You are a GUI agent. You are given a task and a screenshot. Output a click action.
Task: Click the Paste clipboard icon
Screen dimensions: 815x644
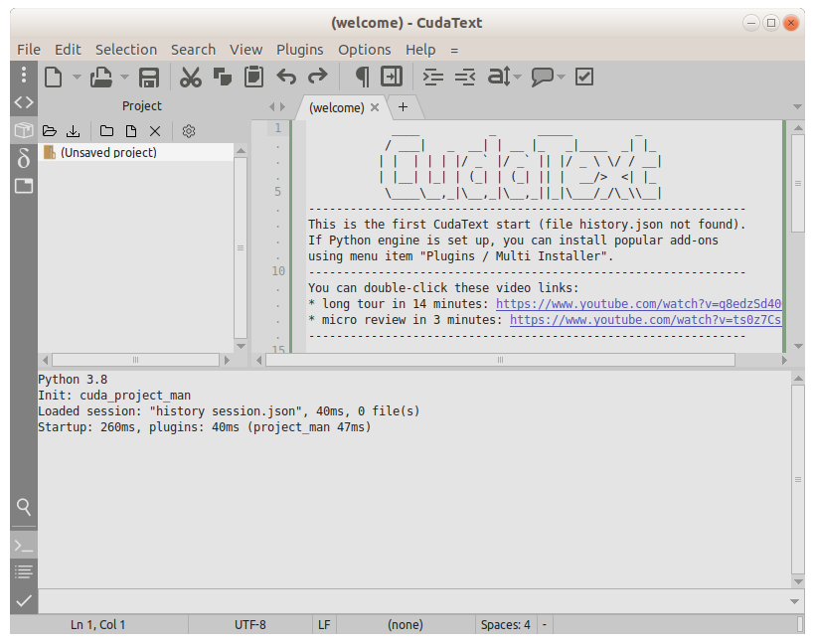point(254,77)
